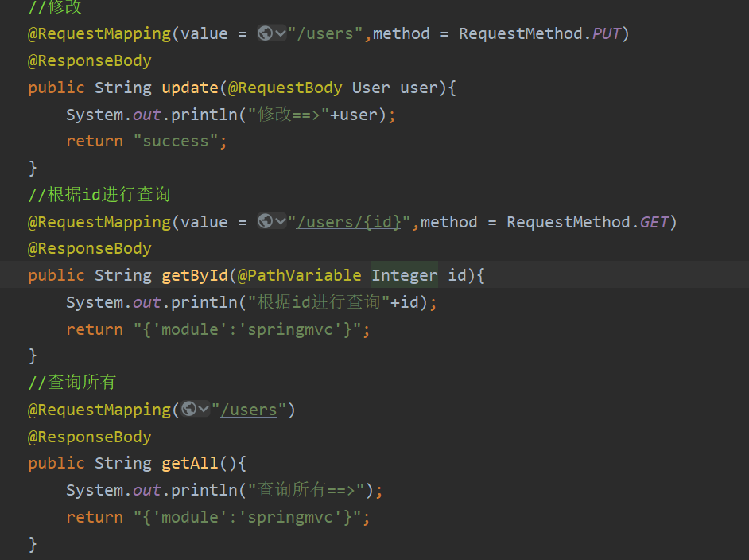Click the getAll method name
The height and width of the screenshot is (560, 749).
(x=190, y=463)
